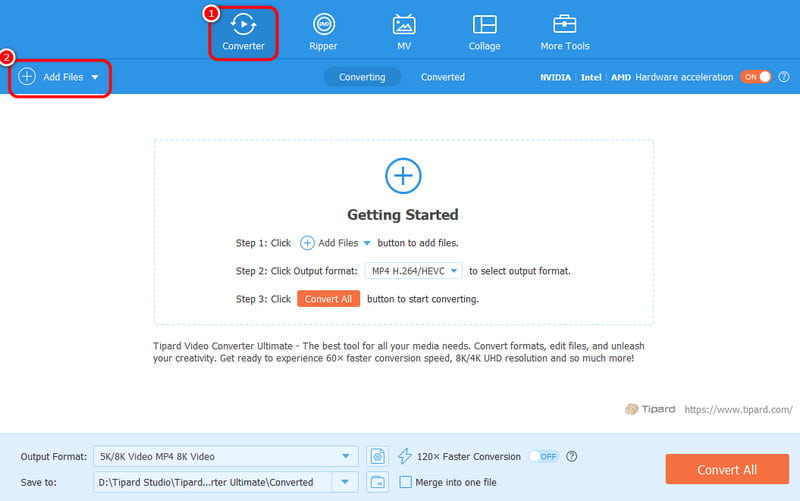Open Add Files arrow in Step 1 line
Viewport: 800px width, 501px height.
click(367, 243)
